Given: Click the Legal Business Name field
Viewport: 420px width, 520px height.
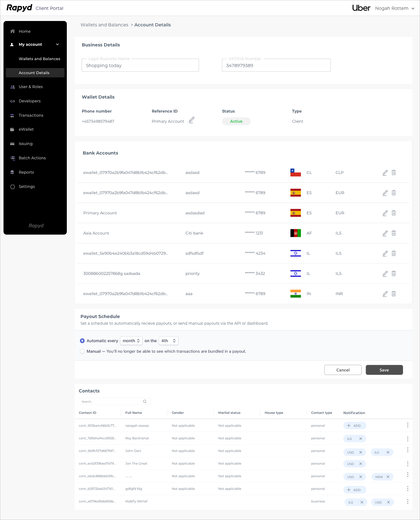Looking at the screenshot, I should (x=140, y=66).
